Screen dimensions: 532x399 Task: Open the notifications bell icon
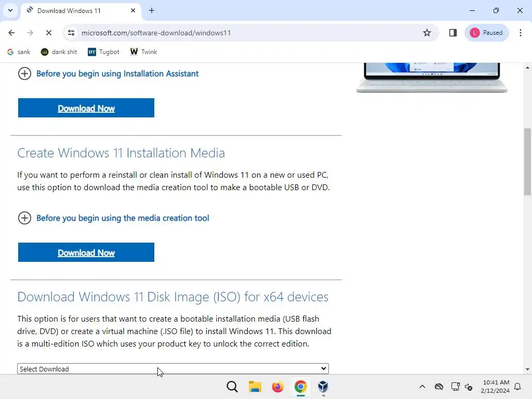pyautogui.click(x=518, y=387)
